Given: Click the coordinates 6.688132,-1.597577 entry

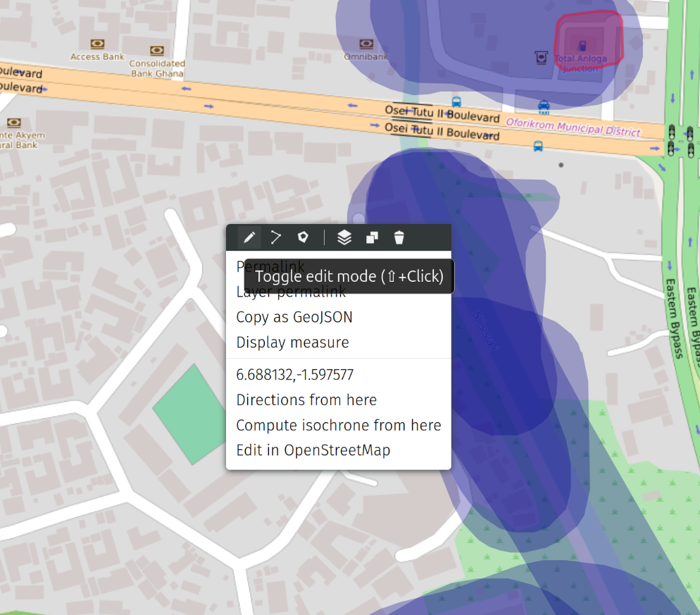Looking at the screenshot, I should 294,375.
